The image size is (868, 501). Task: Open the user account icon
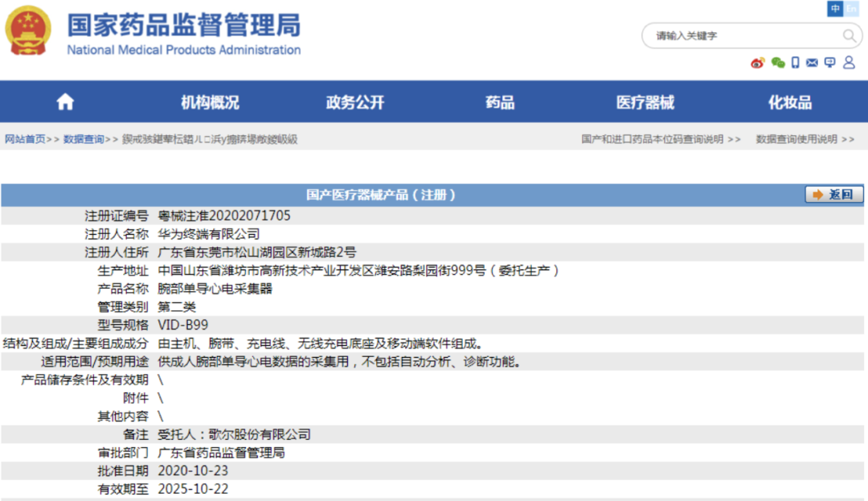850,63
